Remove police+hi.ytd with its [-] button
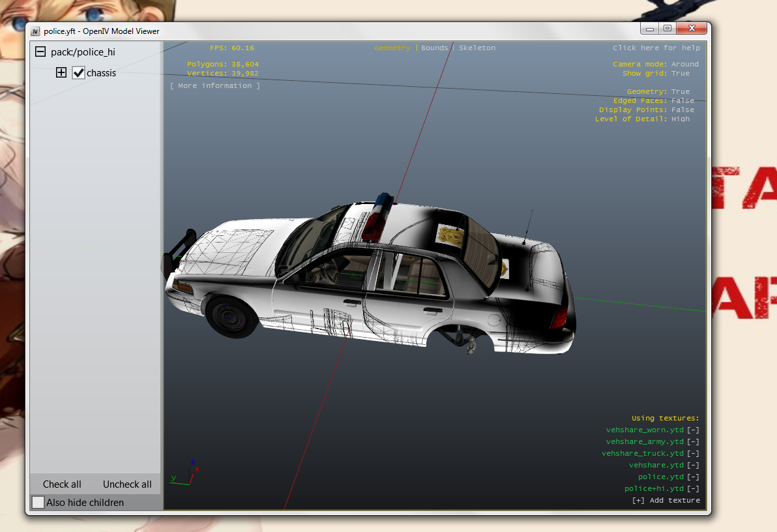The width and height of the screenshot is (777, 532). (694, 488)
